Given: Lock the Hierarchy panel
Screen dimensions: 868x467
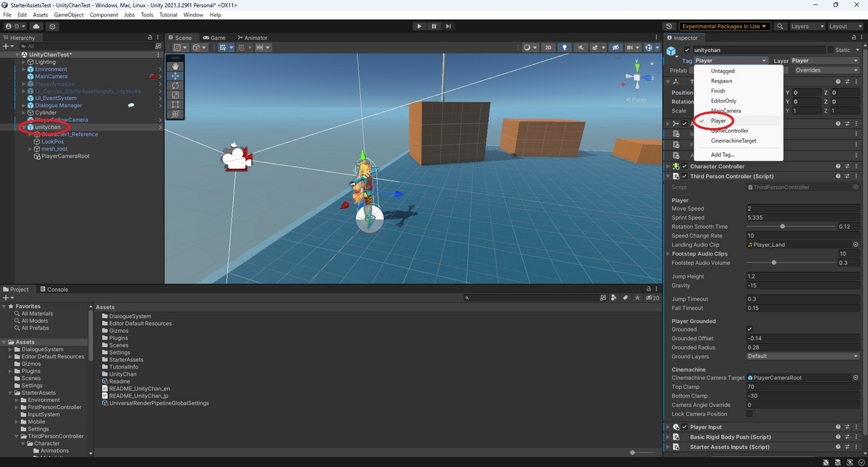Looking at the screenshot, I should (150, 38).
